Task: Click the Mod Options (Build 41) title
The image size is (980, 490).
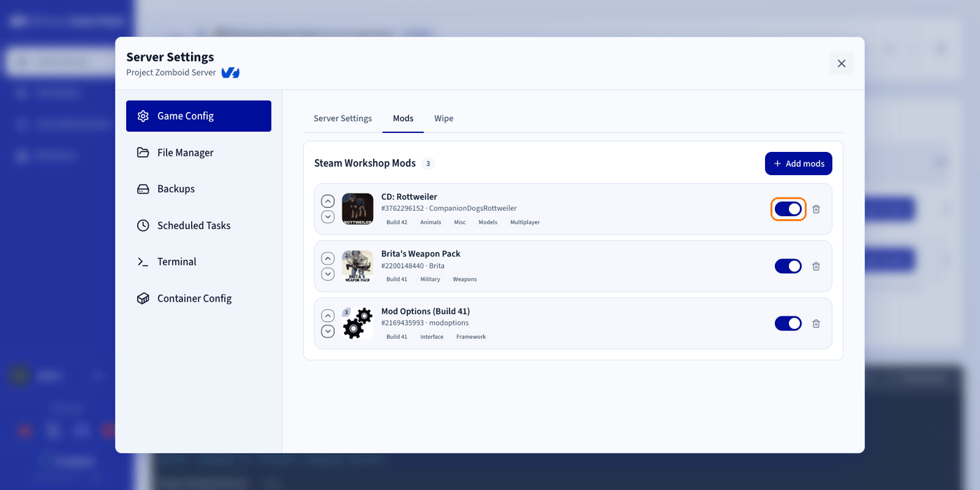Action: point(426,311)
